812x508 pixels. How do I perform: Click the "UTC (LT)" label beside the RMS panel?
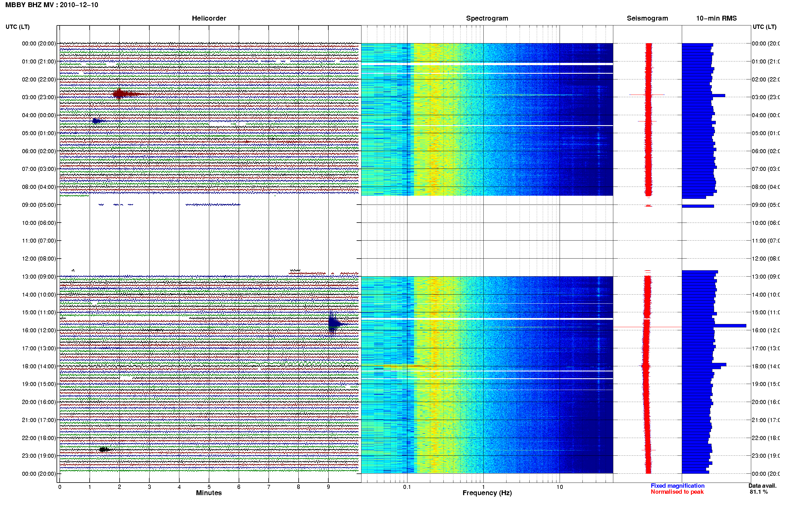pyautogui.click(x=764, y=27)
